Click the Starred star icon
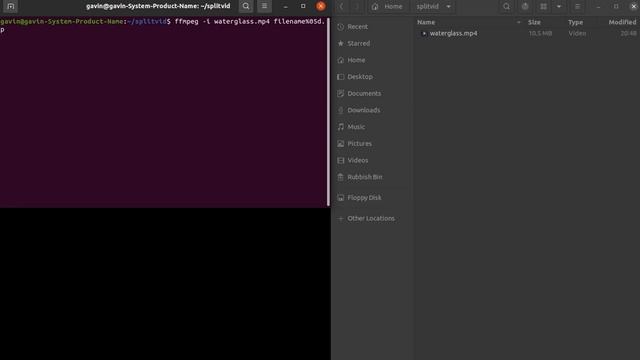Screen dimensions: 640x360 [340, 43]
